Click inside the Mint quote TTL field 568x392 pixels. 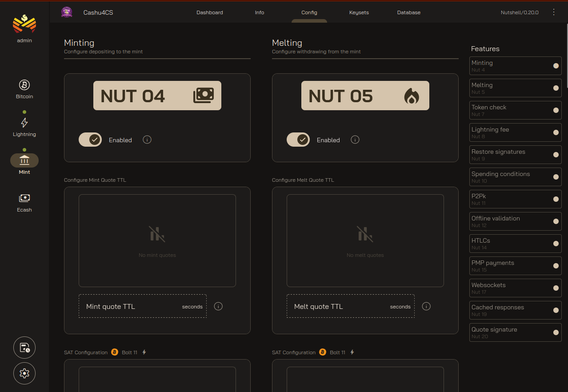133,306
